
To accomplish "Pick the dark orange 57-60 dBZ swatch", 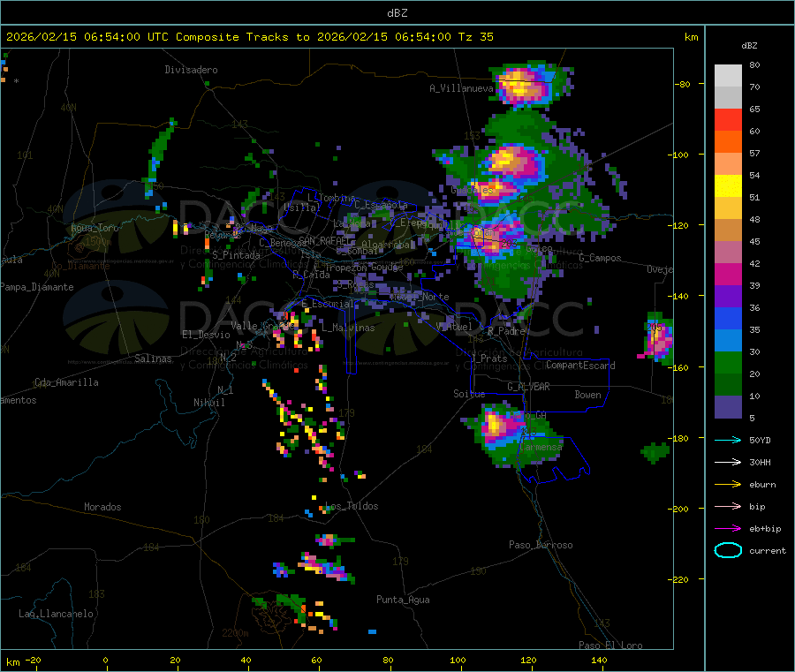I will click(x=728, y=142).
